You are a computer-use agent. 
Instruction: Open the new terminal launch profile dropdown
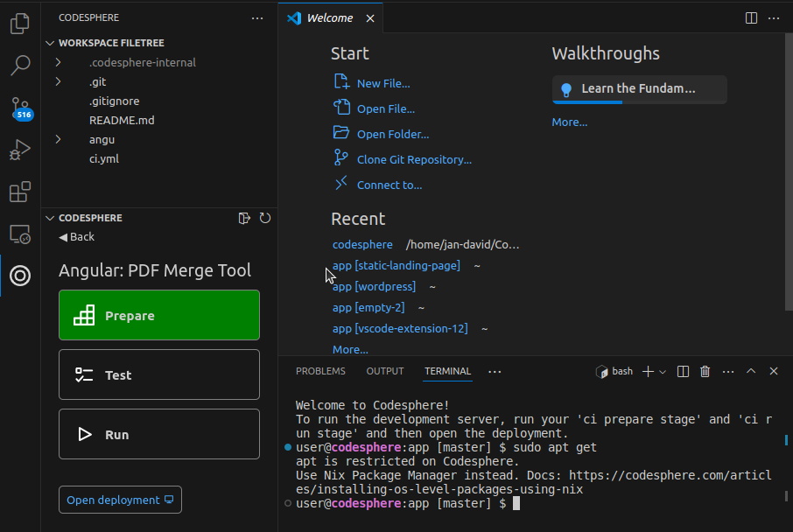coord(663,372)
